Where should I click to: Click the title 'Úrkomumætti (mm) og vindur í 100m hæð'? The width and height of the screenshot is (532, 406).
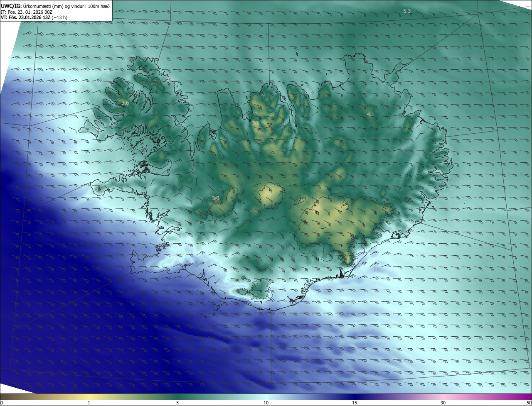[66, 6]
